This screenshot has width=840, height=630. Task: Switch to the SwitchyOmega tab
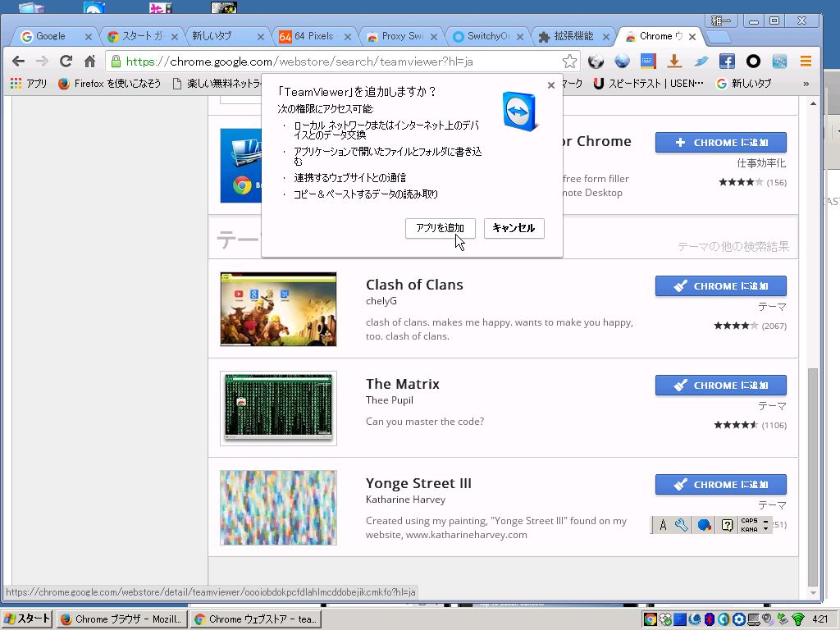point(486,36)
